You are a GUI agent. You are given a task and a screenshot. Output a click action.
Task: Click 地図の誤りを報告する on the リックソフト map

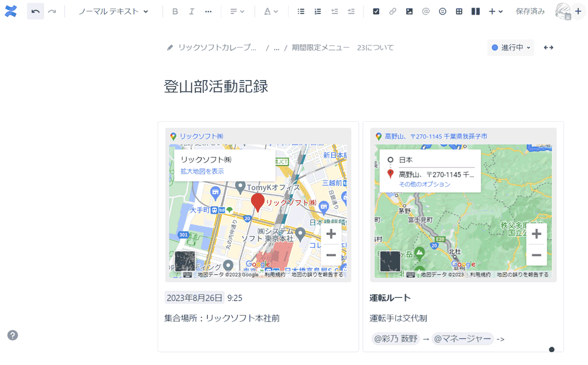click(318, 275)
